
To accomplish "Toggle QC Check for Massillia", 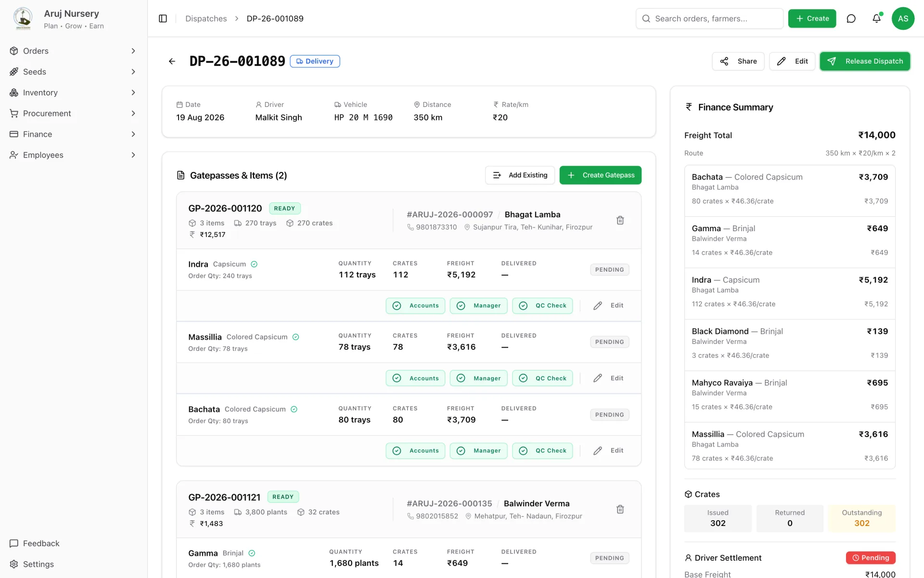I will tap(542, 378).
